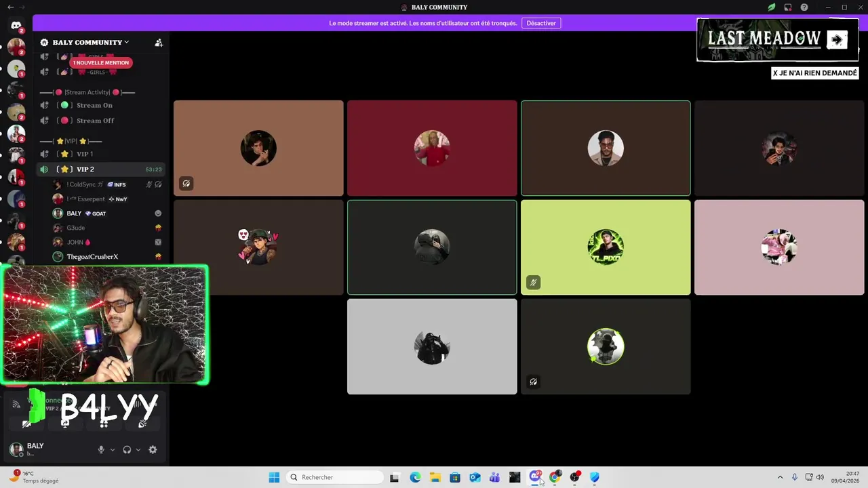Open Windows Security shield in taskbar

(x=595, y=477)
